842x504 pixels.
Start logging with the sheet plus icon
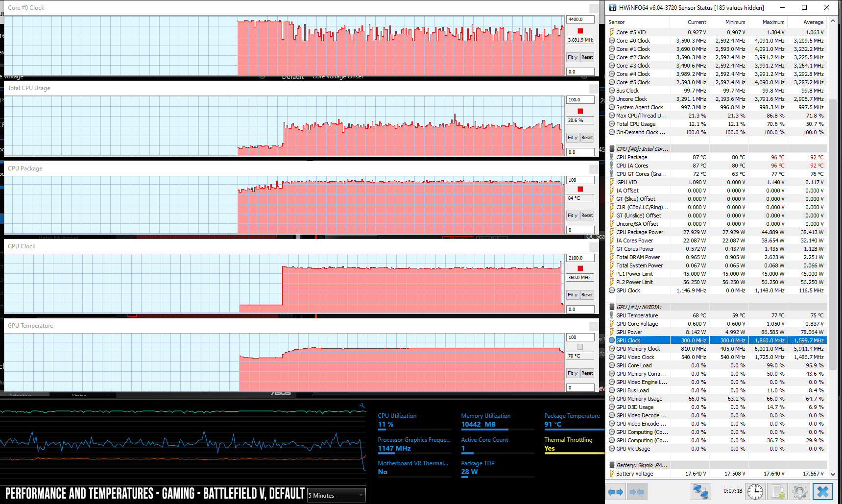[x=777, y=492]
